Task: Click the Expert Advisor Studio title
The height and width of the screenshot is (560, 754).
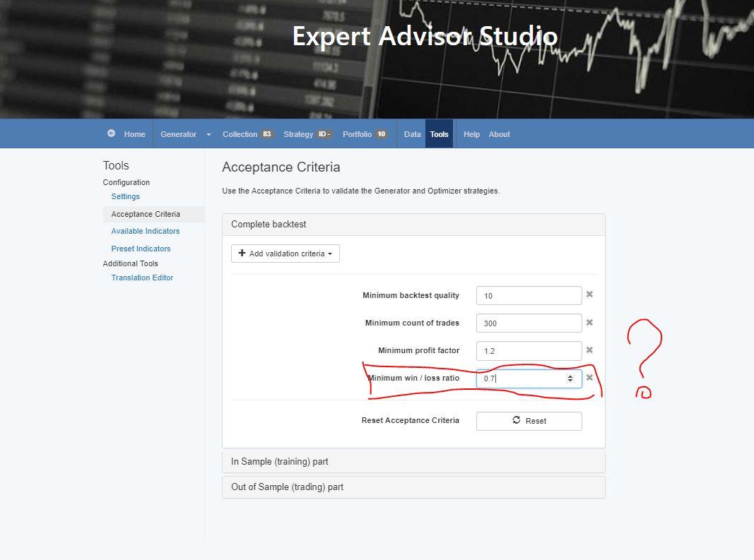Action: [425, 36]
